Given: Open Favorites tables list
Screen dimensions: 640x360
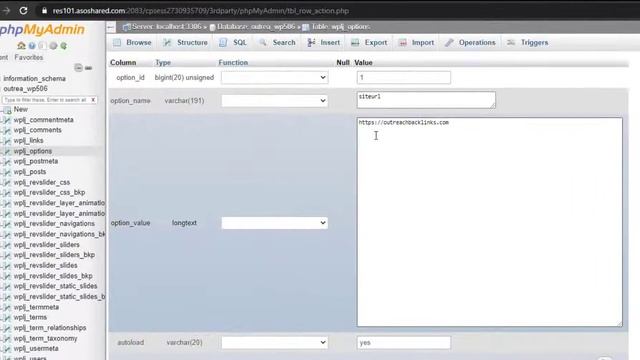Looking at the screenshot, I should click(x=29, y=58).
